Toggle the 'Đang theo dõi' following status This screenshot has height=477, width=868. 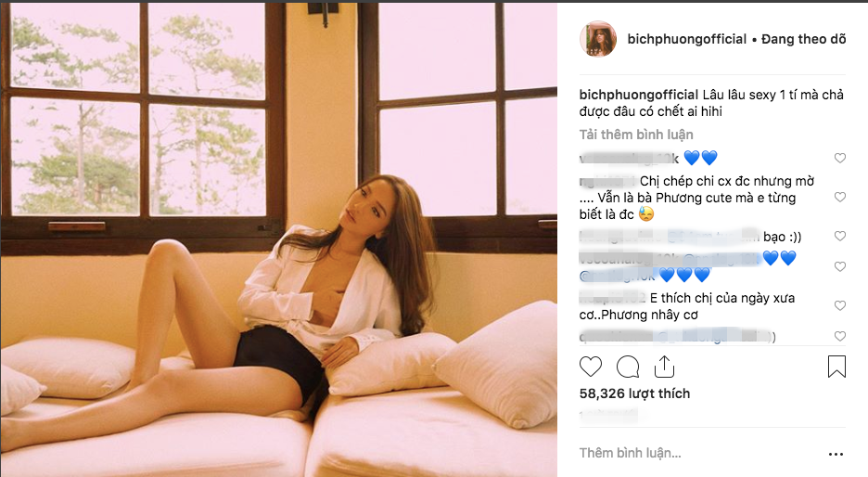(801, 39)
